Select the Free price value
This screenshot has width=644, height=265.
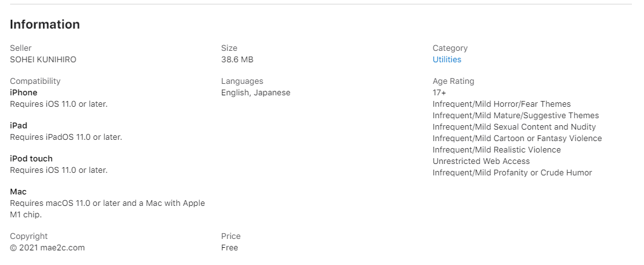pyautogui.click(x=230, y=248)
